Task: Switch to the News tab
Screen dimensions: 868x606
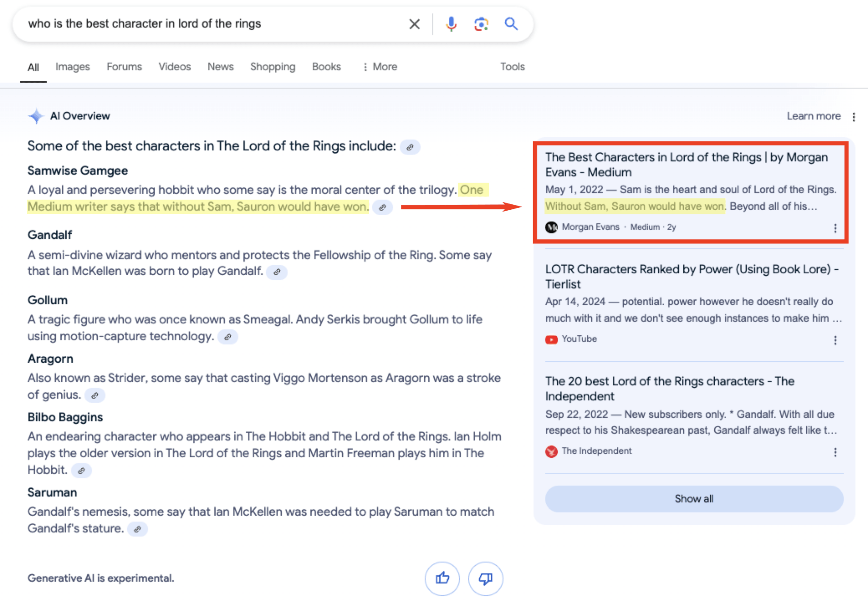Action: tap(220, 67)
